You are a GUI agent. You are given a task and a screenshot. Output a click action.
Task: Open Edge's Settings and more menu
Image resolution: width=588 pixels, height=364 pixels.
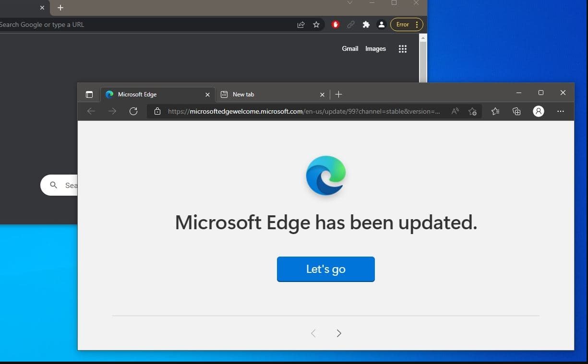coord(560,111)
